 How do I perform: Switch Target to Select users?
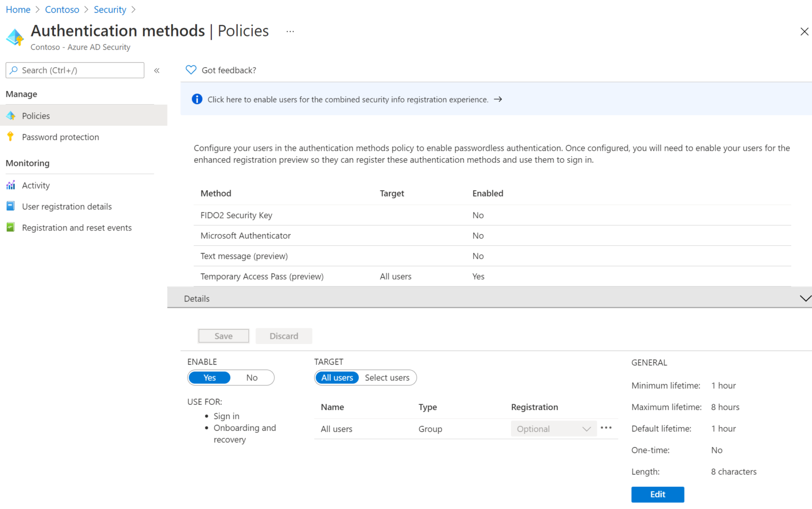pos(387,377)
